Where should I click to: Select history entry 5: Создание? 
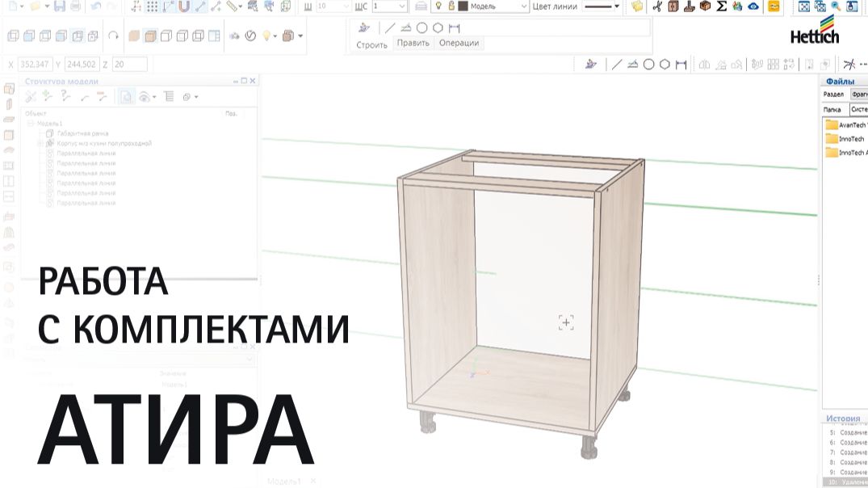848,432
